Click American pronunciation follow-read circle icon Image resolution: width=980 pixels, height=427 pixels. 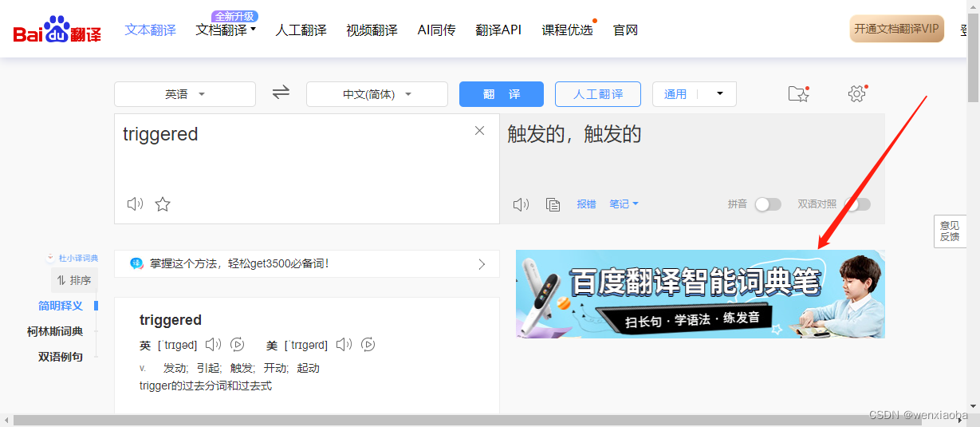coord(368,345)
